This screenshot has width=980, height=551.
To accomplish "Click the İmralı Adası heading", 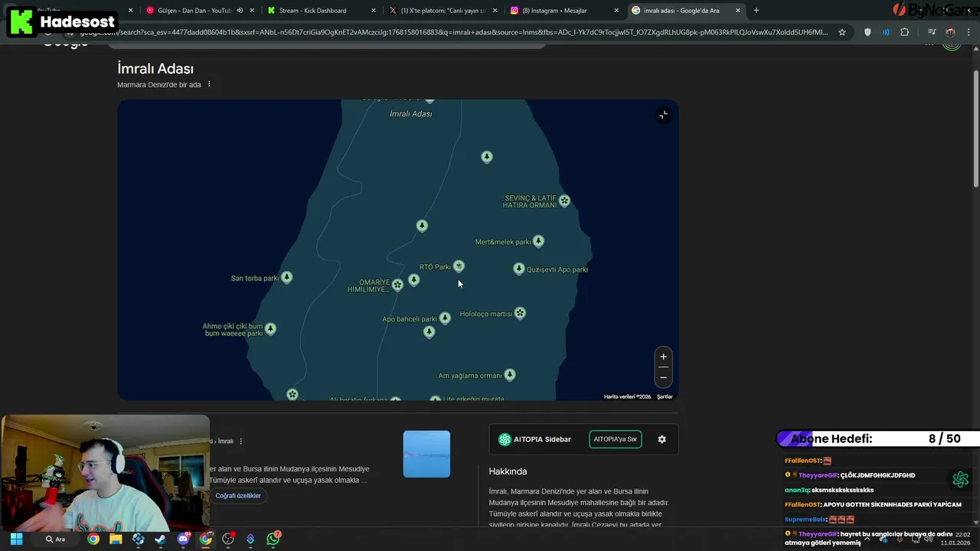I will (155, 69).
